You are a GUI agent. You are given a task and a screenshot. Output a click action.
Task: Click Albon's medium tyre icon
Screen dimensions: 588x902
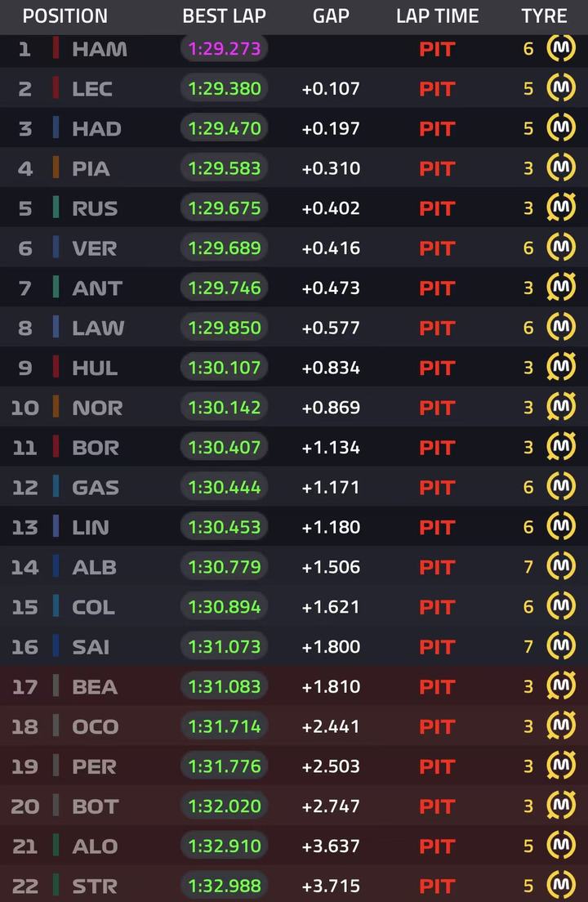561,566
